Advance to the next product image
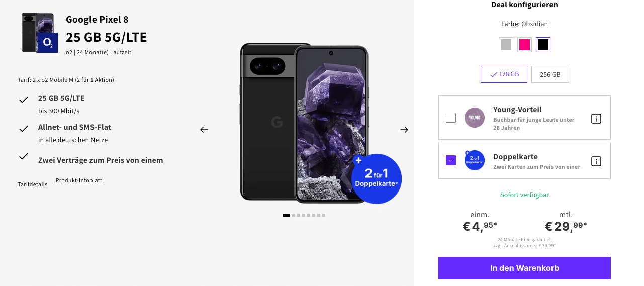Viewport: 644px width, 286px height. 404,130
